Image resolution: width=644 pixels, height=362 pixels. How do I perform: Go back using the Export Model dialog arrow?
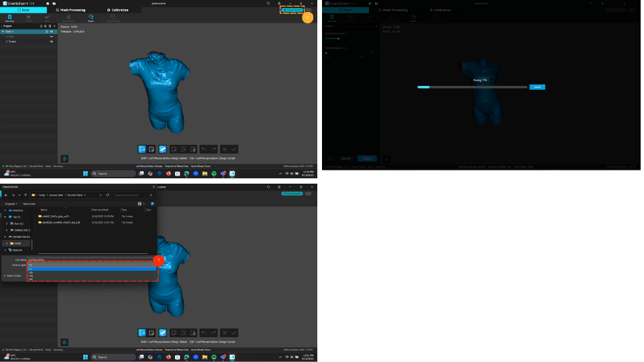(5, 195)
